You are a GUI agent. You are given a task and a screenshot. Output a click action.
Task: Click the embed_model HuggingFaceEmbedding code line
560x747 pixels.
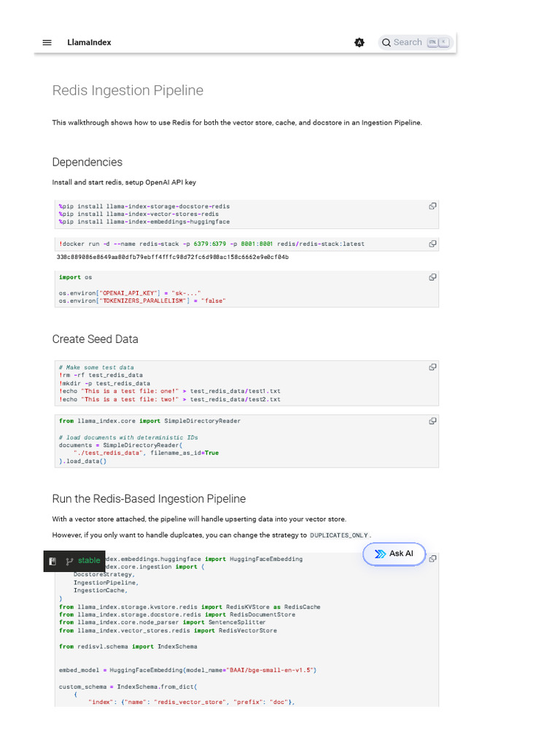click(x=187, y=670)
